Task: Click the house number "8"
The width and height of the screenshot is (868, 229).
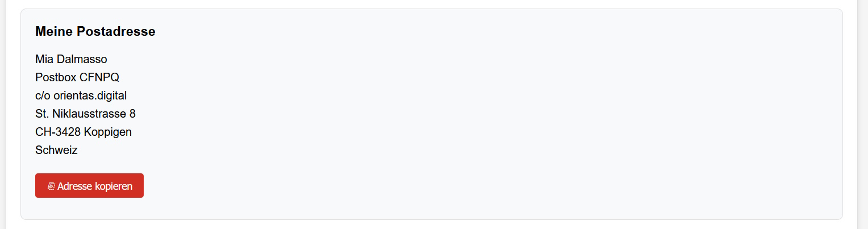Action: point(132,114)
